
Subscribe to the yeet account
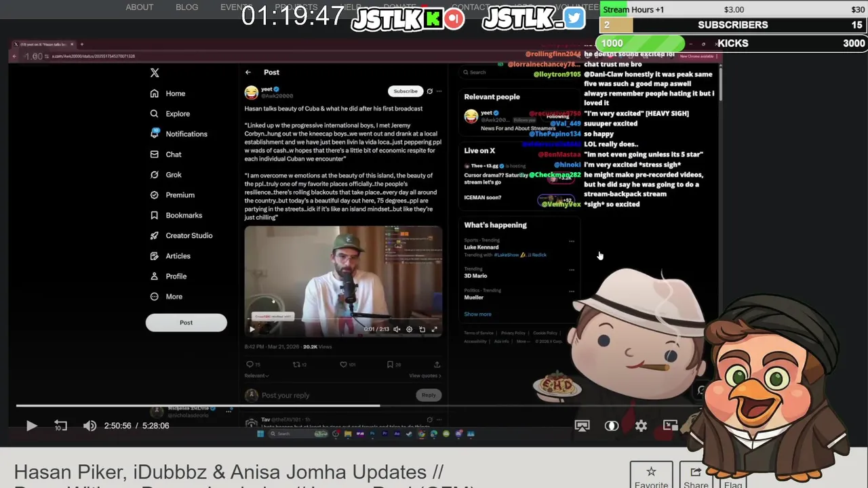pyautogui.click(x=406, y=91)
